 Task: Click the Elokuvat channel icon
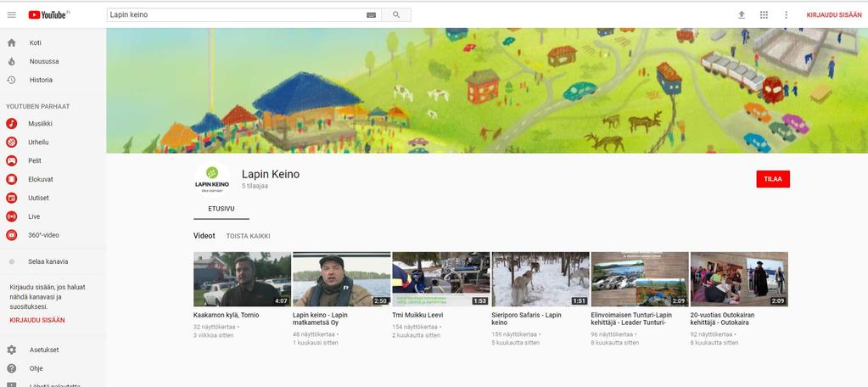tap(12, 179)
